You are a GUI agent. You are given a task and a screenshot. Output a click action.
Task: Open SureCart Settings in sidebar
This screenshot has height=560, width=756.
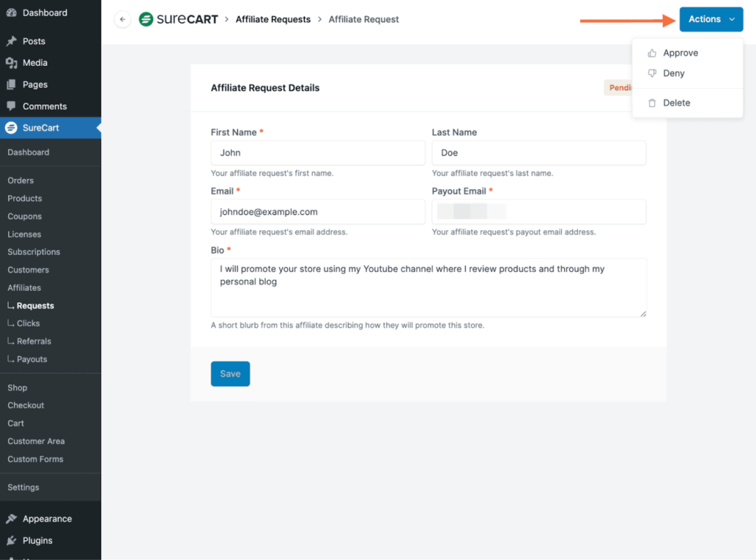[x=24, y=488]
